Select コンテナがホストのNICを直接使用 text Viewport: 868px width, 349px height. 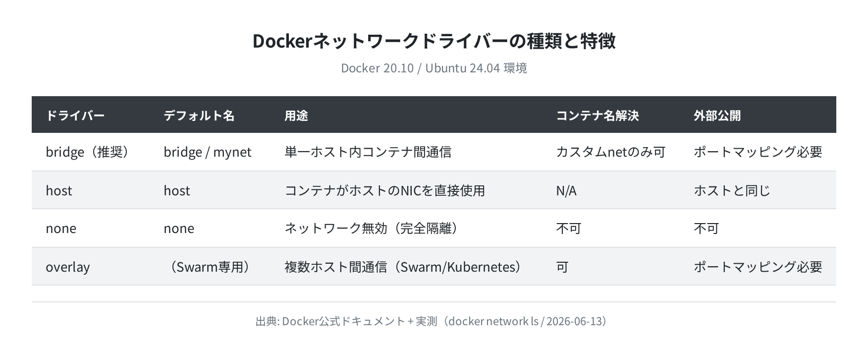click(x=385, y=190)
